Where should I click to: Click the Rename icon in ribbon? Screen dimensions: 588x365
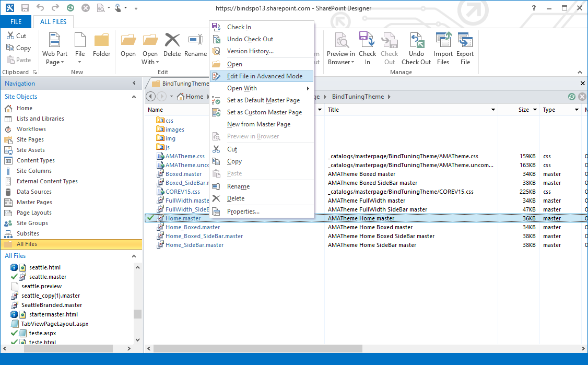tap(195, 40)
